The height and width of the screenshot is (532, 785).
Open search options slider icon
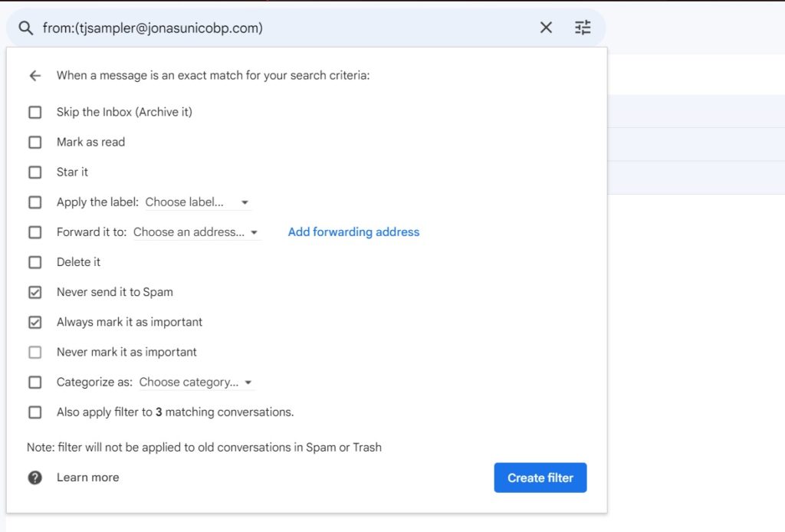583,28
